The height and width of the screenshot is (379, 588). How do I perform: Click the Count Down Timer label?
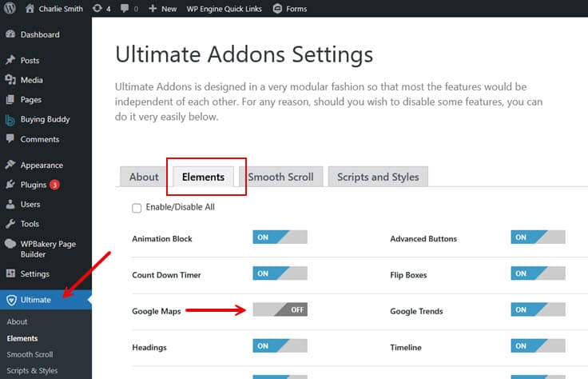tap(166, 275)
